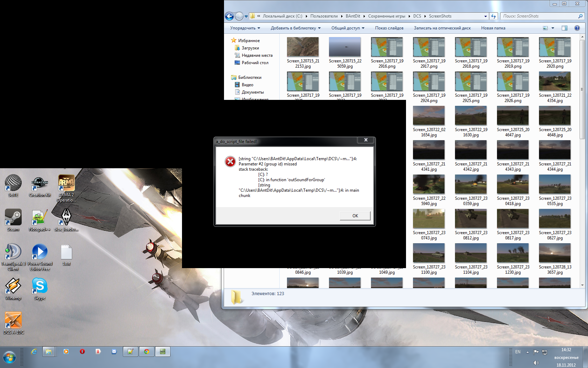The height and width of the screenshot is (368, 588).
Task: Select the Notepad++ desktop icon
Action: click(x=40, y=220)
